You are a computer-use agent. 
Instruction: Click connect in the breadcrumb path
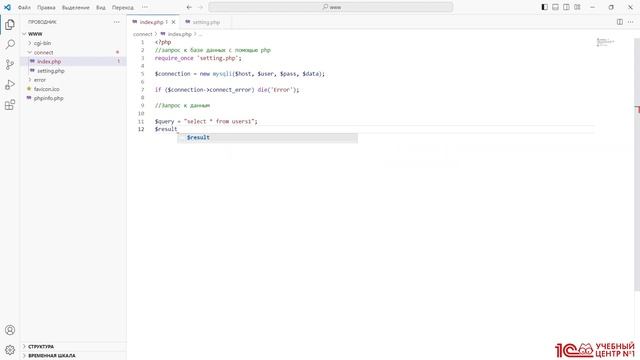(x=142, y=34)
